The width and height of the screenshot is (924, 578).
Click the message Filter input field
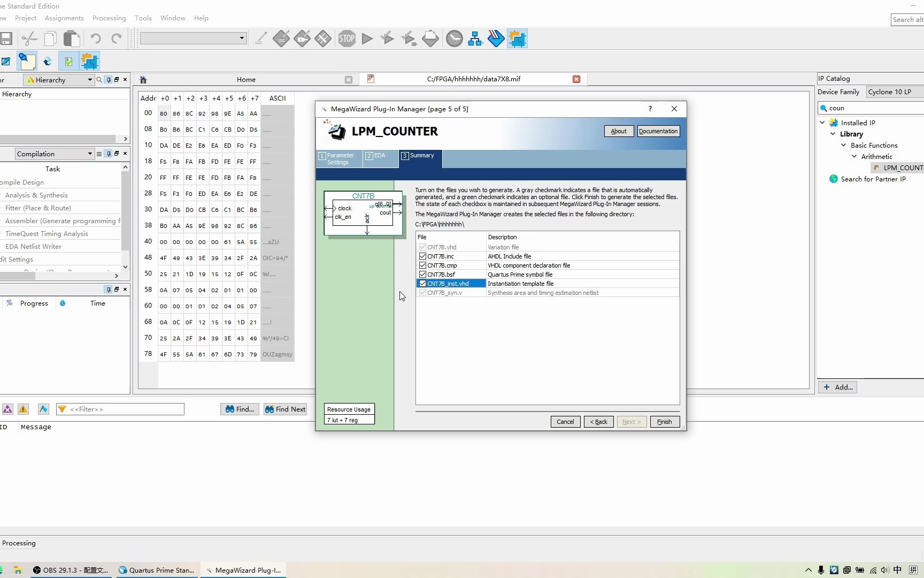[x=120, y=409]
